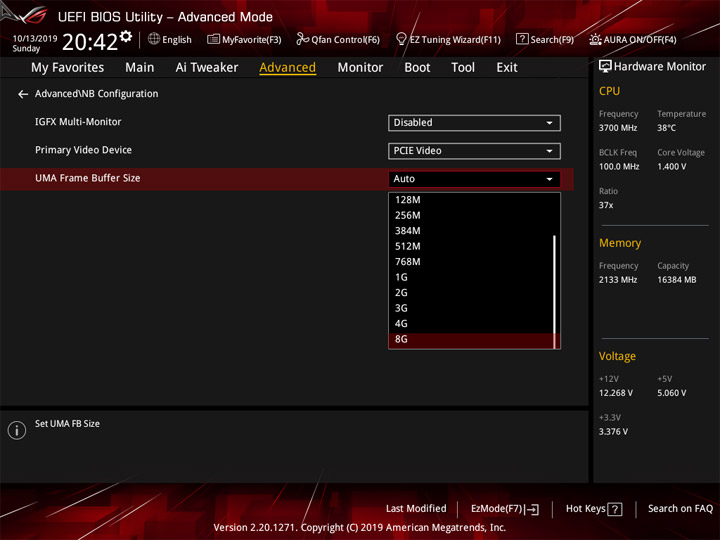Viewport: 720px width, 540px height.
Task: Launch EZ Tuning Wizard bulb icon
Action: tap(401, 39)
